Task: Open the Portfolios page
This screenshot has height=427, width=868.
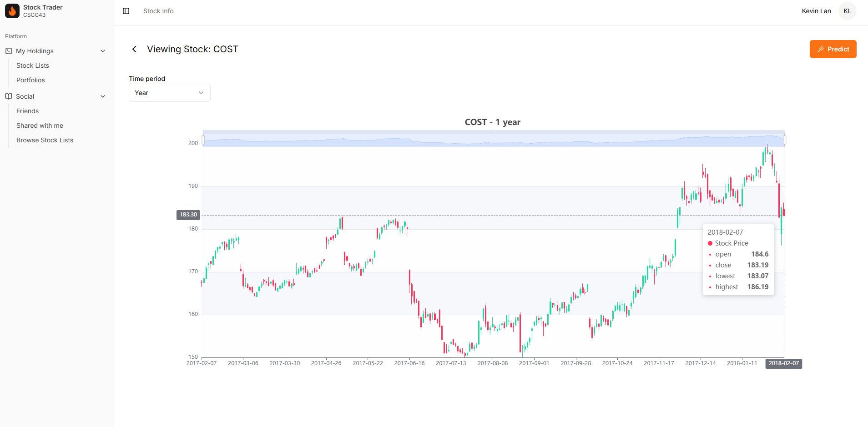Action: [30, 80]
